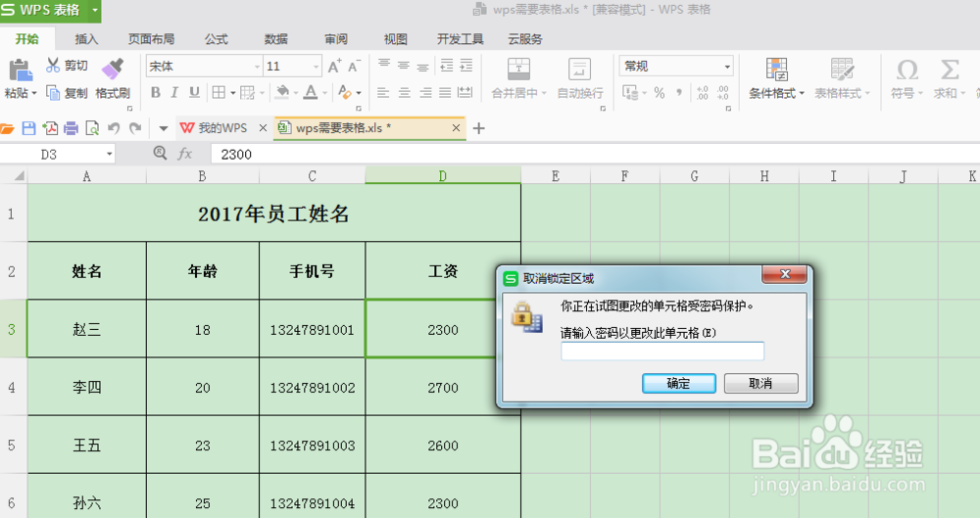Toggle underline formatting (U)
Image resolution: width=980 pixels, height=518 pixels.
(x=194, y=92)
